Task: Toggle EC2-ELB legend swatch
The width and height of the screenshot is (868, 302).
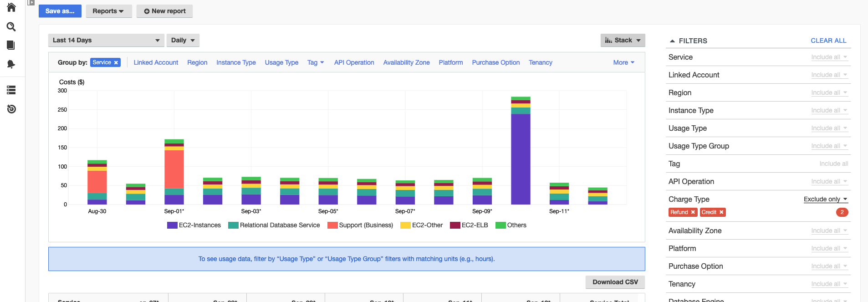Action: click(455, 225)
